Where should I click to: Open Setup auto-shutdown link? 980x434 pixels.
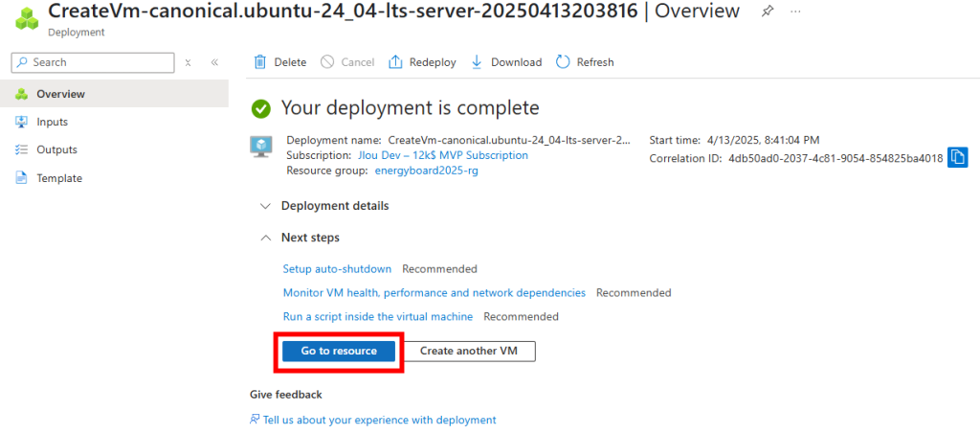pyautogui.click(x=337, y=269)
